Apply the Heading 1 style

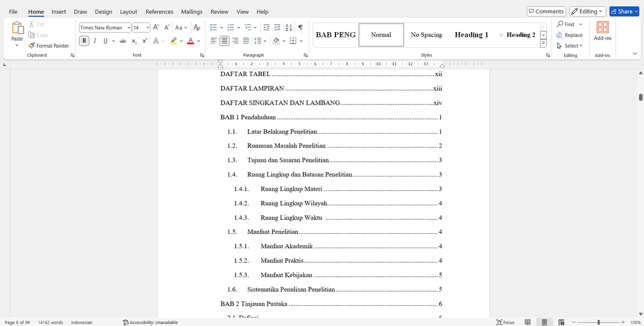click(471, 35)
